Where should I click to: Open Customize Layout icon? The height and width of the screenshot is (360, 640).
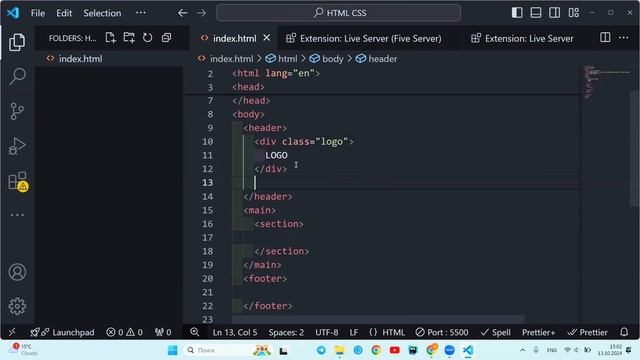coord(573,13)
